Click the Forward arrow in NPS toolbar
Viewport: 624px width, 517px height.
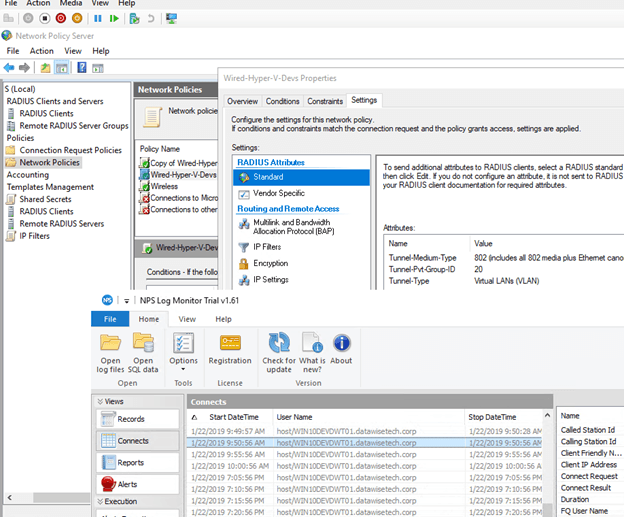click(x=24, y=68)
